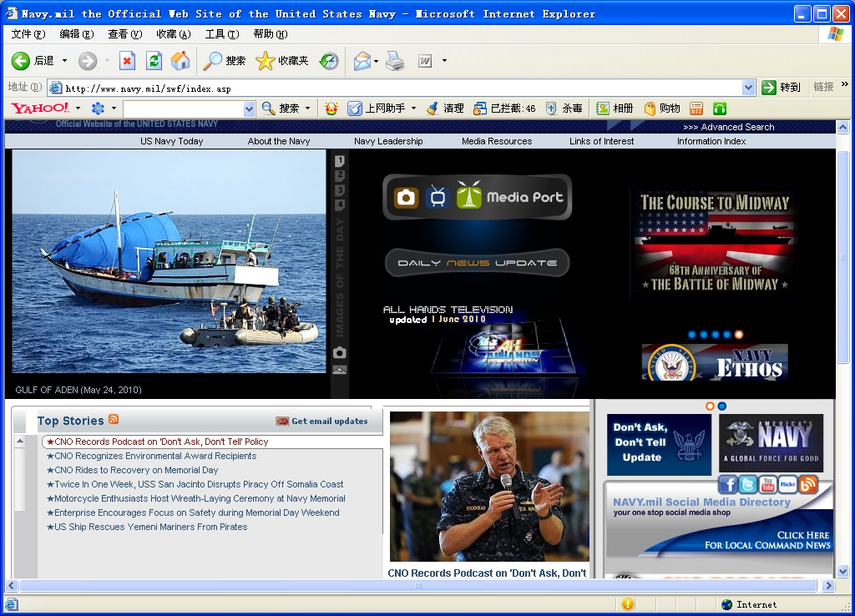
Task: Click the camera icon below Images of the Day
Action: coord(339,353)
